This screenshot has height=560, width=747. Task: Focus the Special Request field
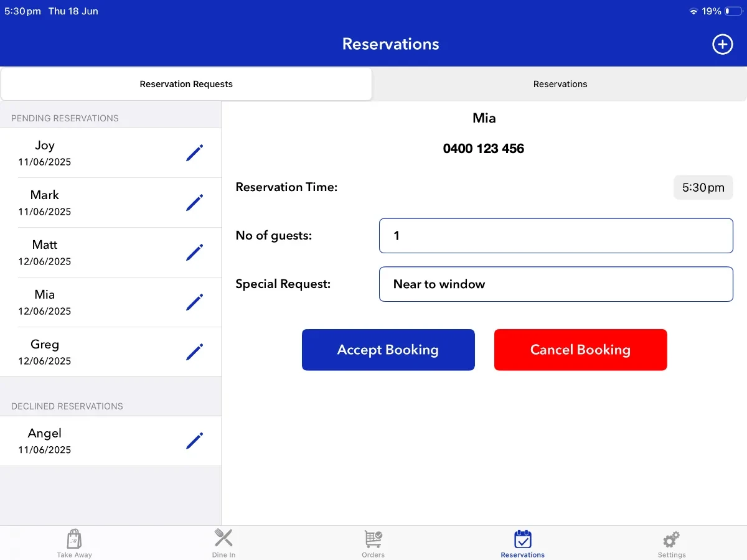click(x=556, y=284)
